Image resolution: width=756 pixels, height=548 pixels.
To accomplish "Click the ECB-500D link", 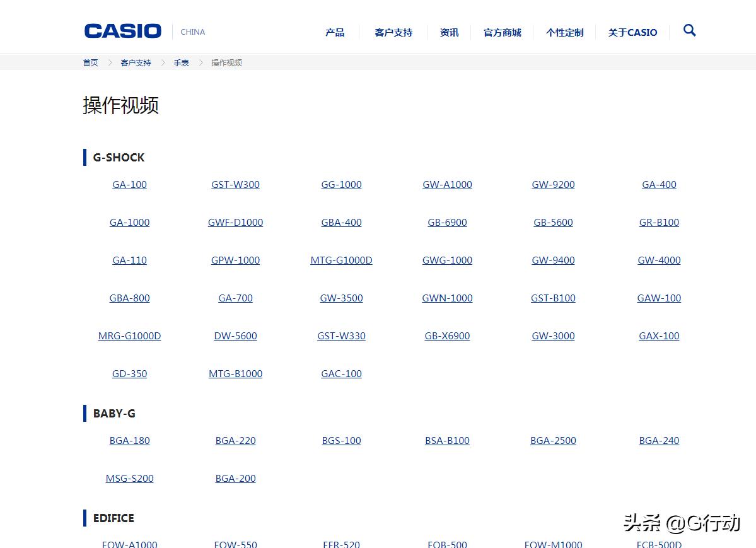I will (659, 544).
